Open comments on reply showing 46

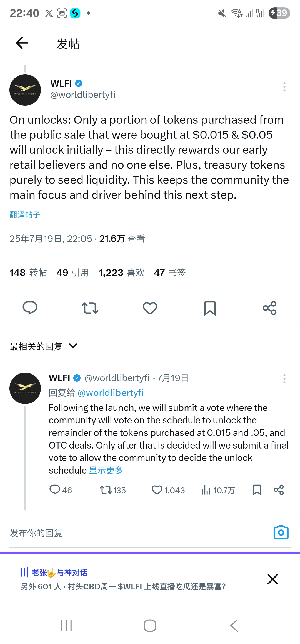[x=61, y=490]
